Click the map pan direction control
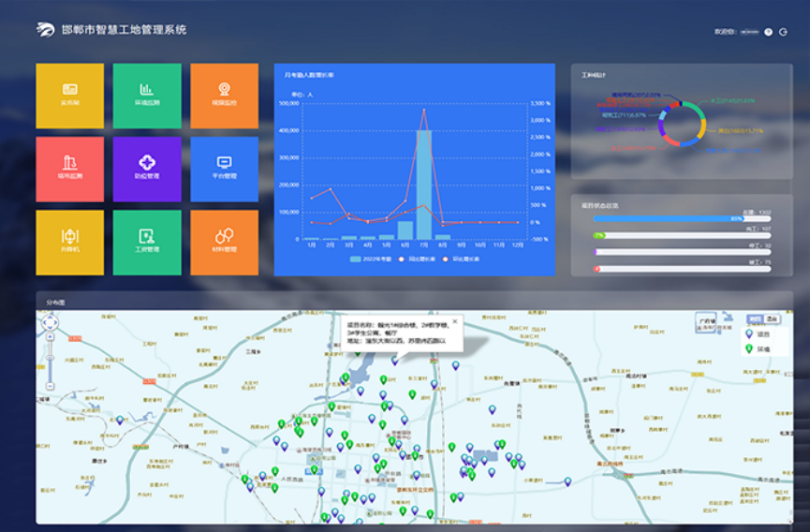The width and height of the screenshot is (810, 532). pyautogui.click(x=51, y=323)
